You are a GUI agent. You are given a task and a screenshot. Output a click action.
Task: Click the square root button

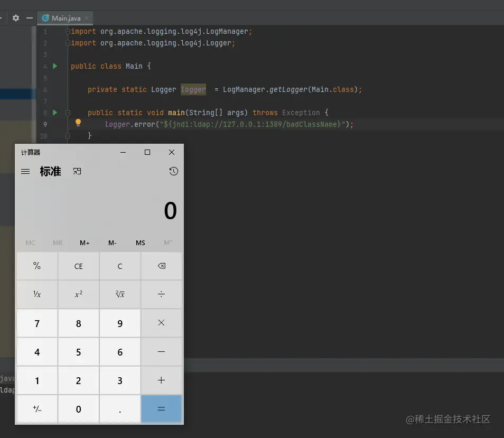point(120,294)
